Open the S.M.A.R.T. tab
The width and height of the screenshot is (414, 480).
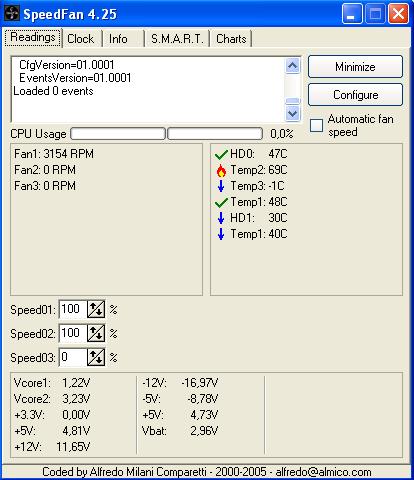point(177,39)
